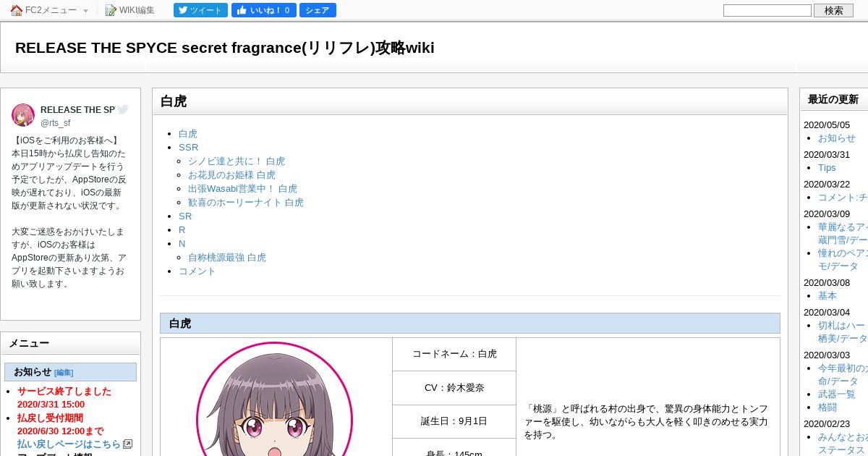Expand the FC2メニュー dropdown arrow
868x456 pixels.
pyautogui.click(x=85, y=11)
